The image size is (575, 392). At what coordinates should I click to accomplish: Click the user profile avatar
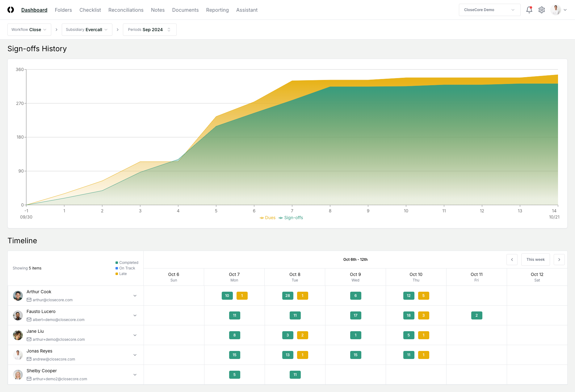point(556,10)
